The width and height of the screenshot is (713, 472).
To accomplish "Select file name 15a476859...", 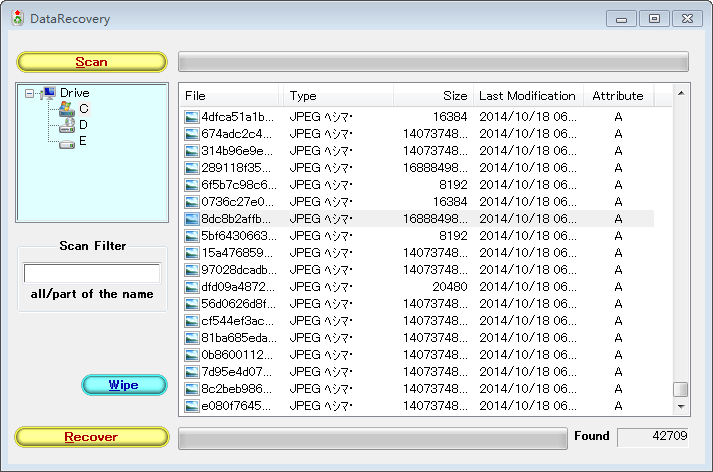I will (x=237, y=253).
